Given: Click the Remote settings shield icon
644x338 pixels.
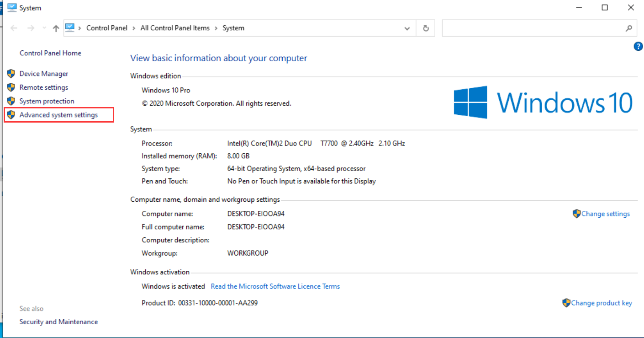Looking at the screenshot, I should [x=11, y=87].
